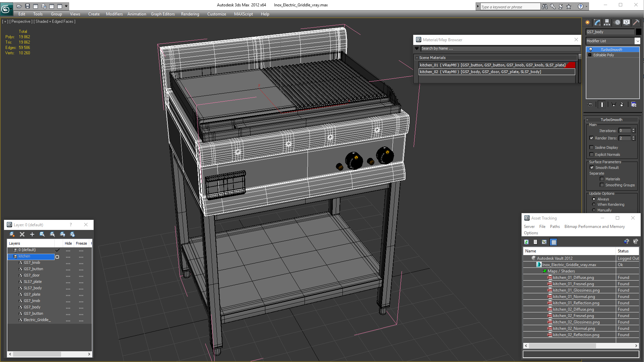This screenshot has height=362, width=644.
Task: Click Select Highlighted Objects and Layers icon
Action: point(42,234)
